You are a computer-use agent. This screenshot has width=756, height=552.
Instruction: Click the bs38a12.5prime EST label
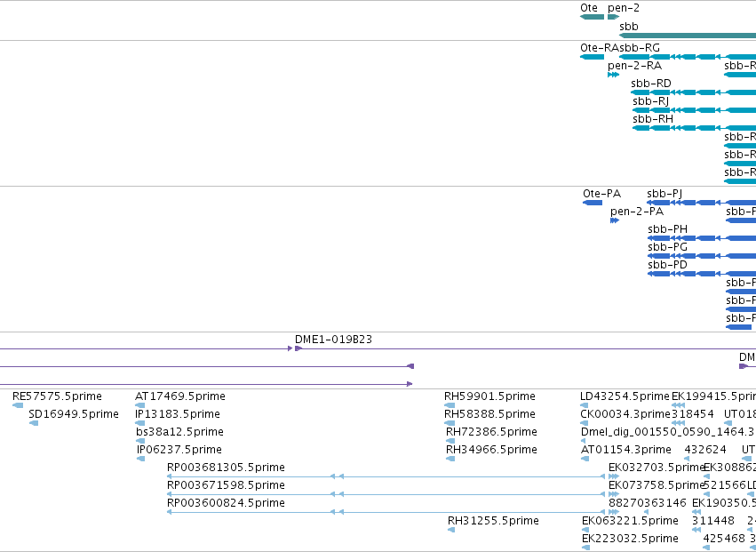coord(179,432)
